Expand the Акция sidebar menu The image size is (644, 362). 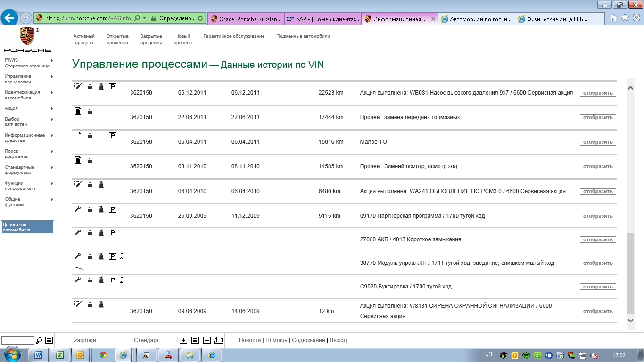pyautogui.click(x=27, y=108)
